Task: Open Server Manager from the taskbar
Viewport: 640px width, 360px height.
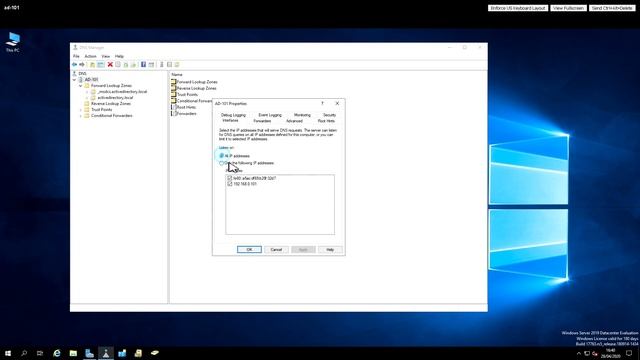Action: 89,353
